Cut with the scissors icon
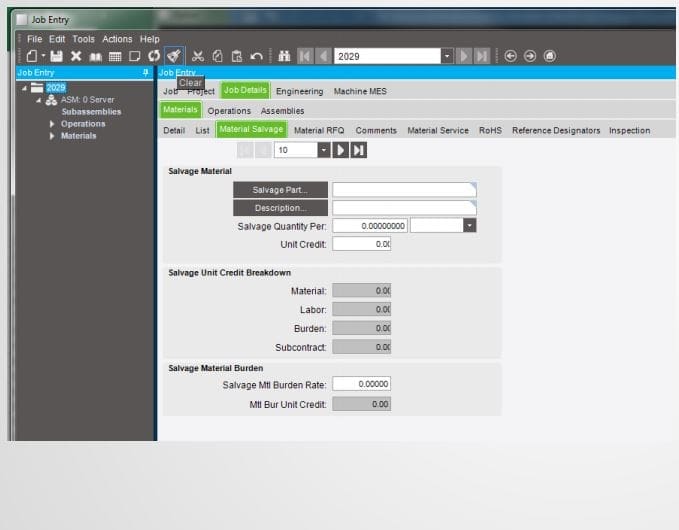 [x=198, y=56]
